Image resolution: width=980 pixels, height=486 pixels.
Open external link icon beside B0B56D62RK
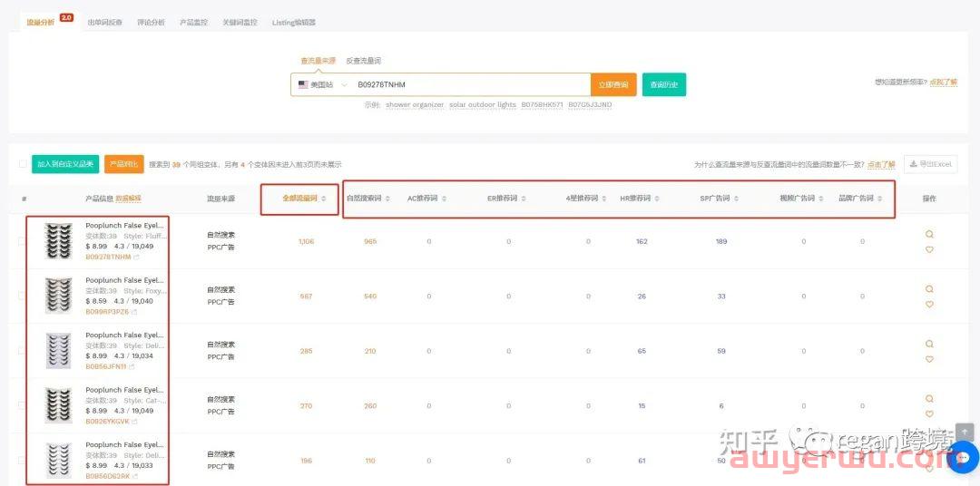135,476
